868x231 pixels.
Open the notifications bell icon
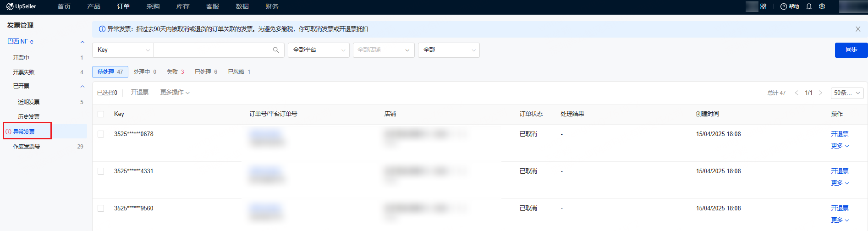[809, 6]
